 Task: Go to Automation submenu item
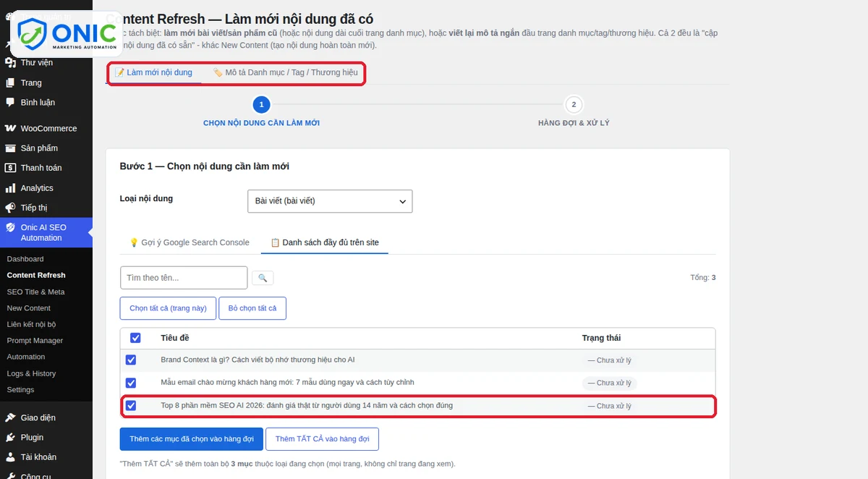[x=26, y=357]
